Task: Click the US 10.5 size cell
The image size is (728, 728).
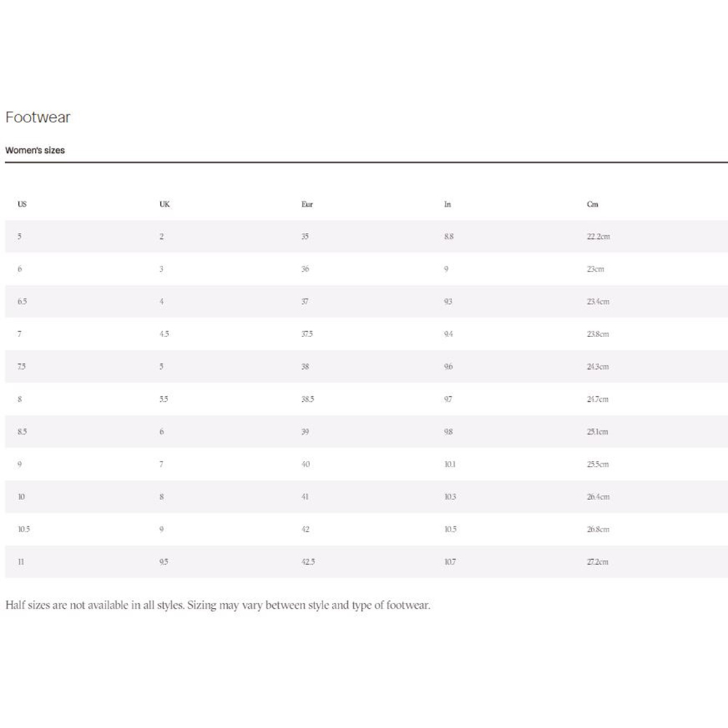Action: 24,529
